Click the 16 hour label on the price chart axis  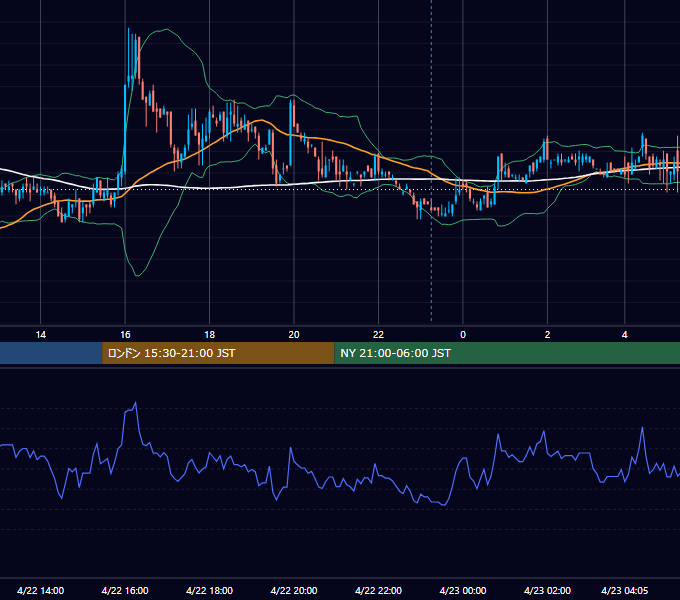click(125, 335)
